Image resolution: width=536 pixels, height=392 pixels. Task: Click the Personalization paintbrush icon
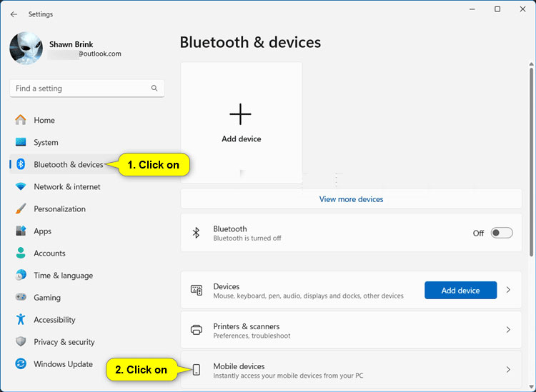click(21, 208)
